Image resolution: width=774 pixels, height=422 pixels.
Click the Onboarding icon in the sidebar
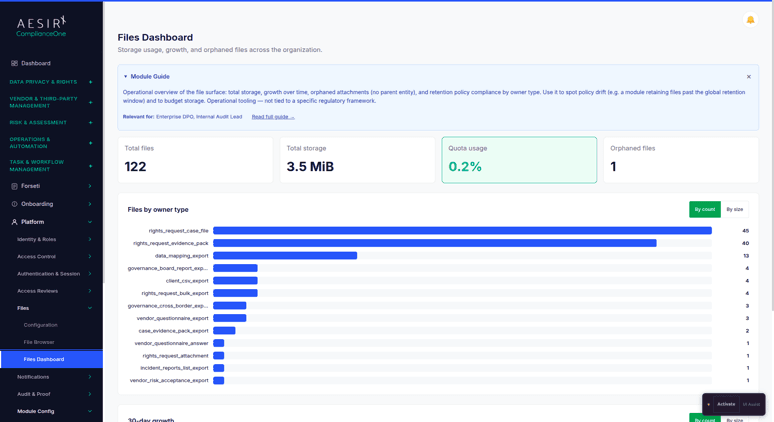14,204
